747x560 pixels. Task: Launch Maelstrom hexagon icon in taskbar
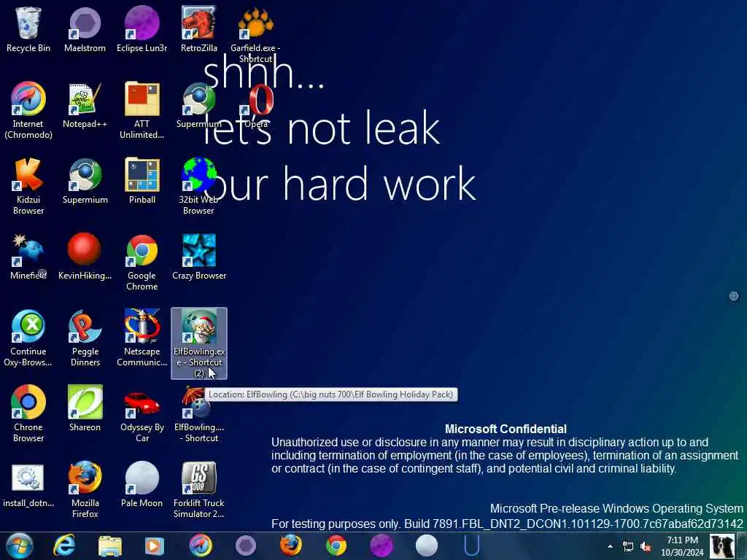(246, 545)
